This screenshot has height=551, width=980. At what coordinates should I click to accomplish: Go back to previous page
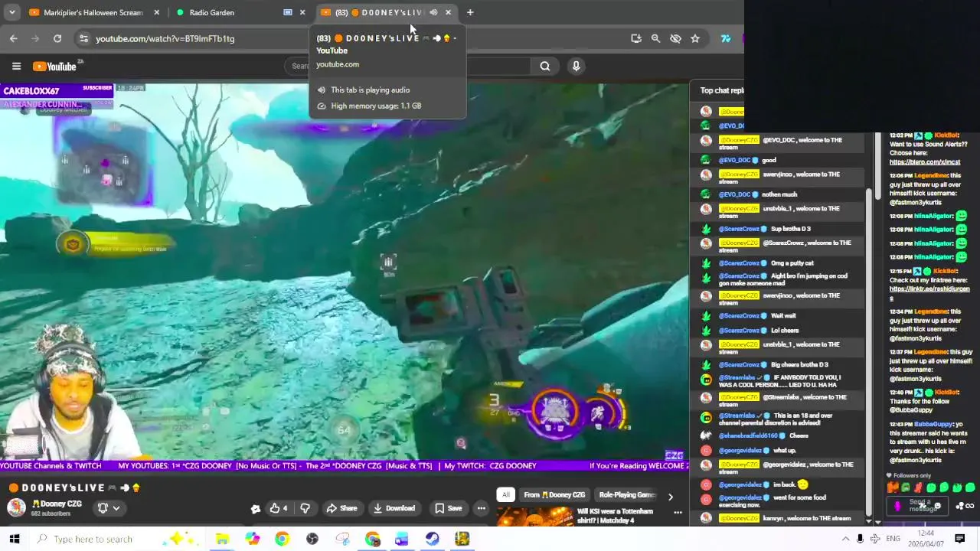14,38
